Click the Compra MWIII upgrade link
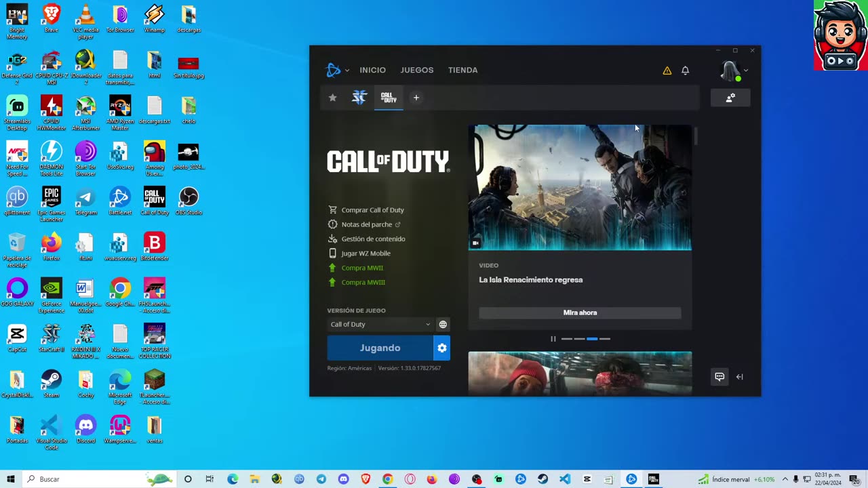The height and width of the screenshot is (488, 868). coord(357,282)
